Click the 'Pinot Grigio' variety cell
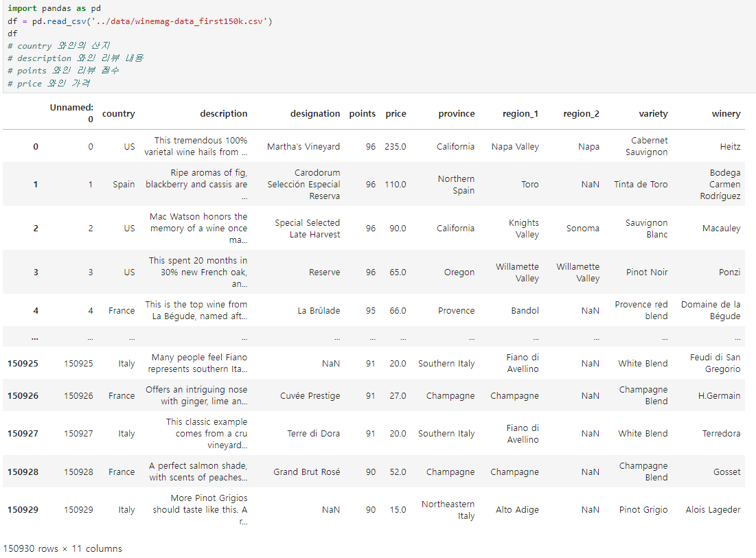Screen dimensions: 756x558 pyautogui.click(x=643, y=510)
